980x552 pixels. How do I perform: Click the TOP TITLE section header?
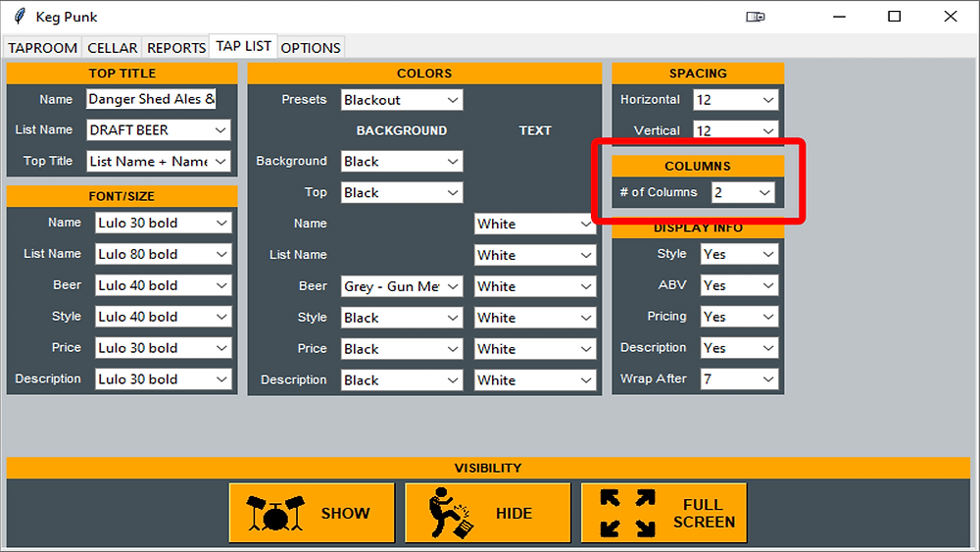[122, 74]
